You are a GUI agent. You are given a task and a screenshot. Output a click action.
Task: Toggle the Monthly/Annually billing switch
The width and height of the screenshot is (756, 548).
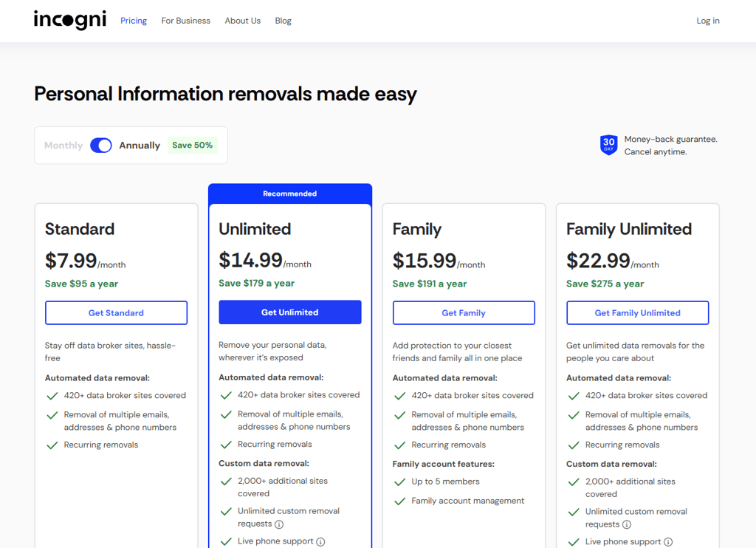tap(100, 145)
